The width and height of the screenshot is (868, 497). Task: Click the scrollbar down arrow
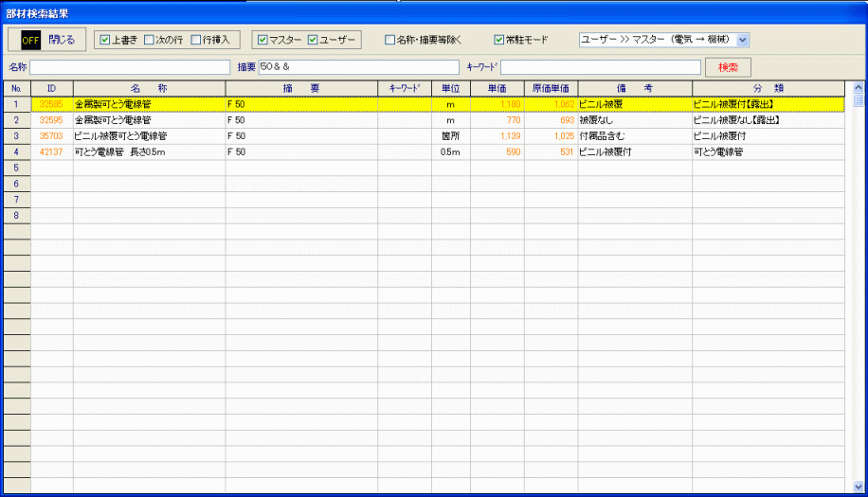[x=858, y=487]
